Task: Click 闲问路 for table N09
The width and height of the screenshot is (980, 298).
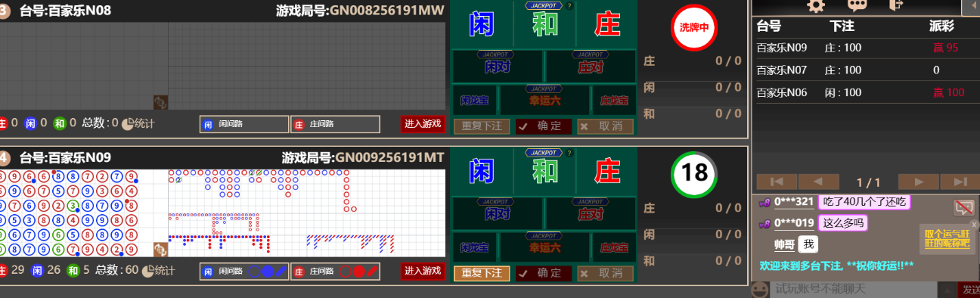Action: (244, 272)
